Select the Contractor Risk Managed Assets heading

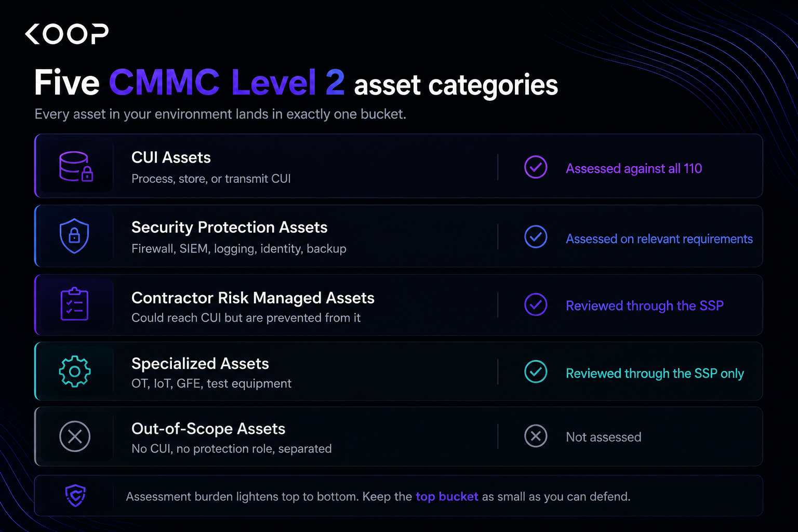253,298
